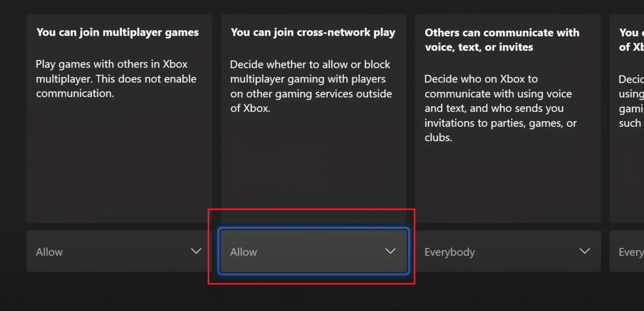Click the blank area of cross-network play card

tap(314, 166)
